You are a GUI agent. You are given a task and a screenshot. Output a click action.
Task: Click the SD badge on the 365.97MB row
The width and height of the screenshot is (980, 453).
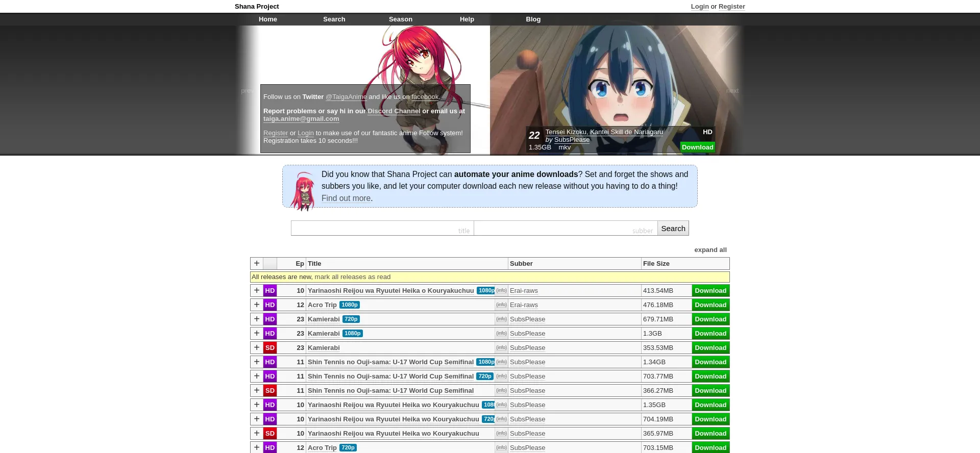[270, 433]
